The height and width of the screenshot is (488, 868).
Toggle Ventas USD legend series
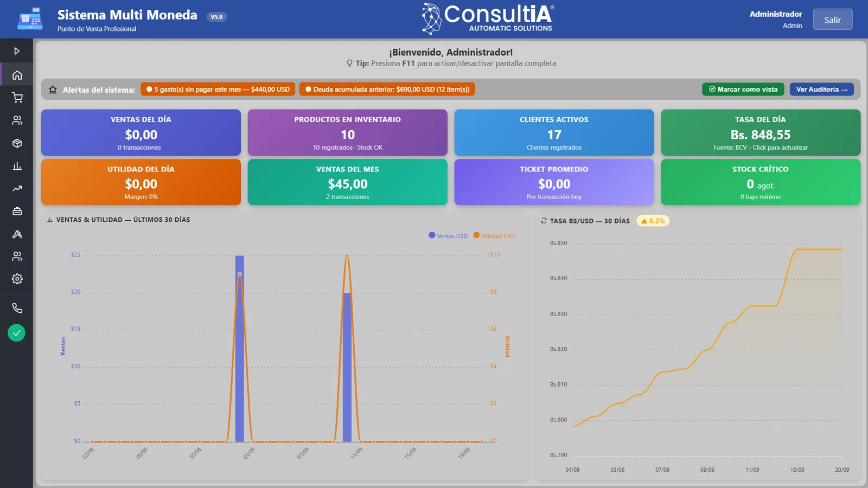[448, 236]
